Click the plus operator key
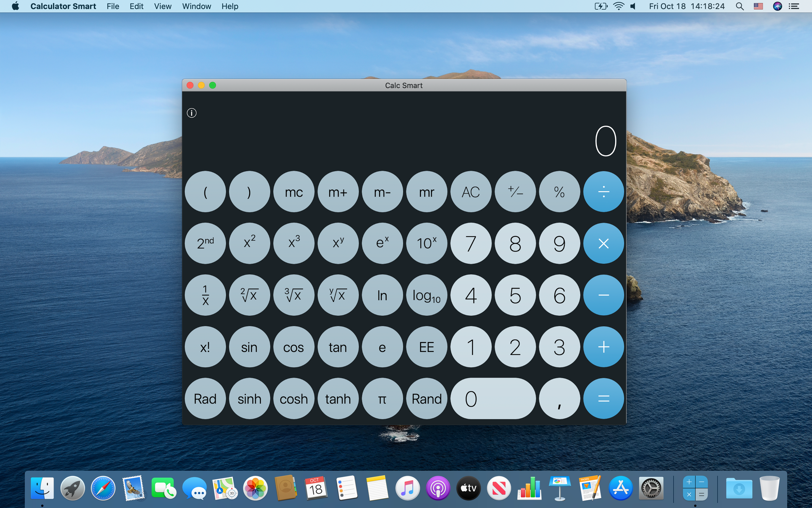812x508 pixels. (603, 347)
